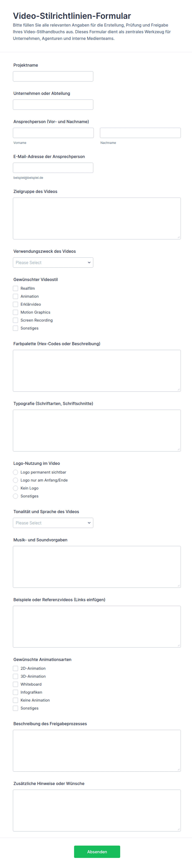Screen dimensions: 192x868
Task: Click the Projektname text field
Action: pos(53,76)
